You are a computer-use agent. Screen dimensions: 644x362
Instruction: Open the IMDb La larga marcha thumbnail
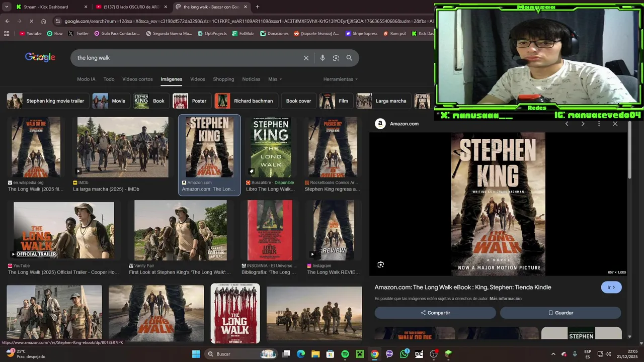tap(123, 147)
